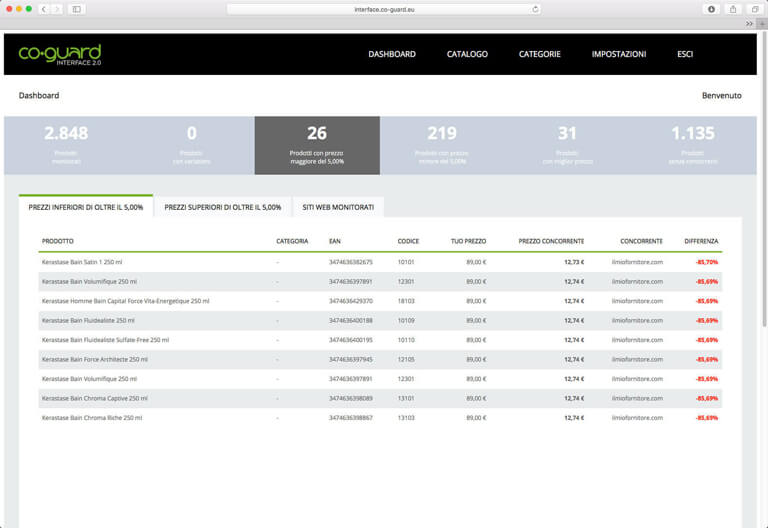Click the -85,70% difference value

coord(707,262)
